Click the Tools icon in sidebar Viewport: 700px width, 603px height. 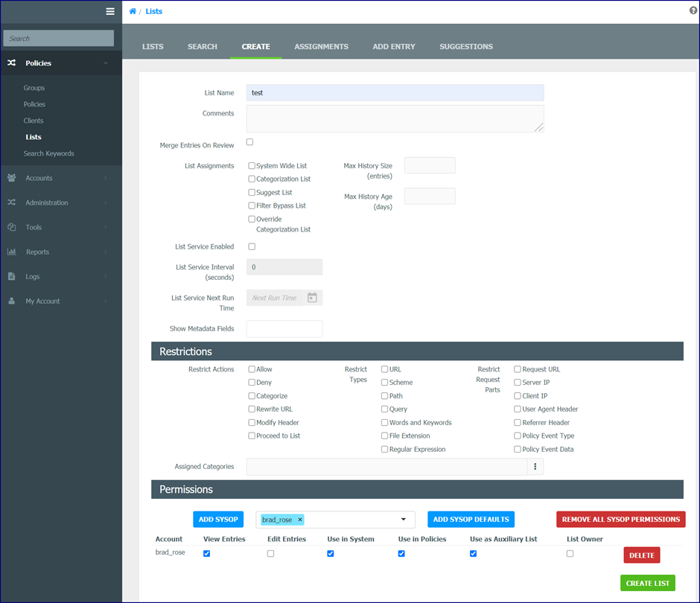coord(12,227)
